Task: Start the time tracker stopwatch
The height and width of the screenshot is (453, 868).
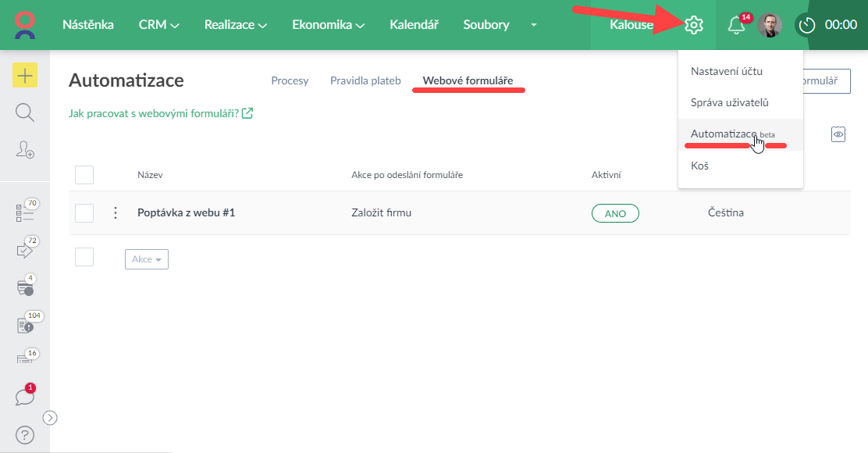Action: tap(807, 25)
